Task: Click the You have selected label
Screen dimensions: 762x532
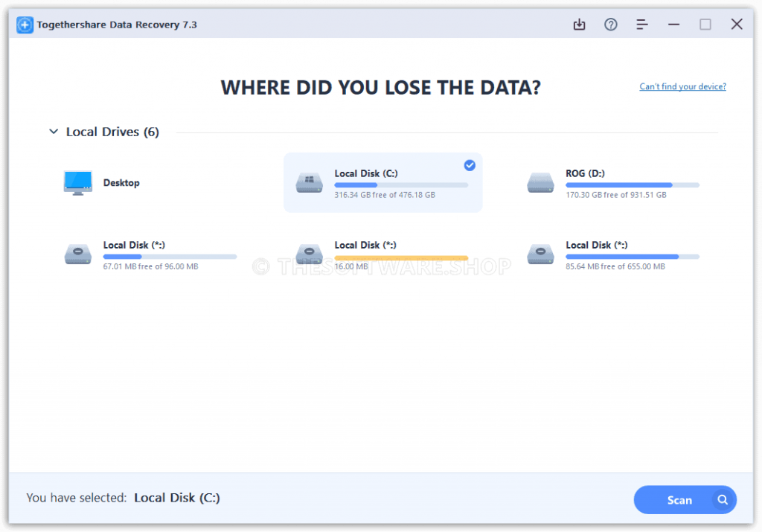Action: coord(77,498)
